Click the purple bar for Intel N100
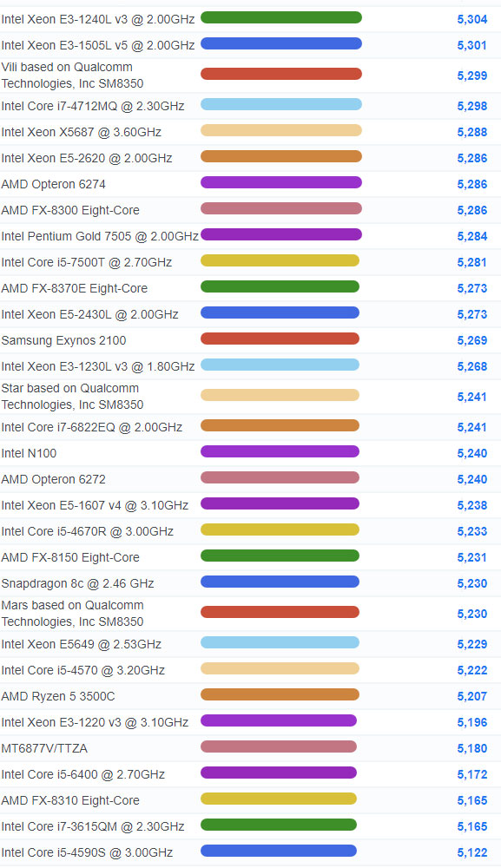This screenshot has width=501, height=868. [x=280, y=451]
